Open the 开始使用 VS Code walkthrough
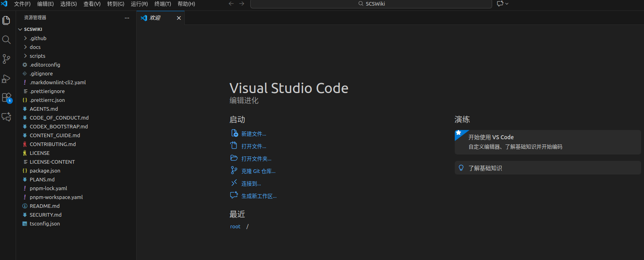 548,142
